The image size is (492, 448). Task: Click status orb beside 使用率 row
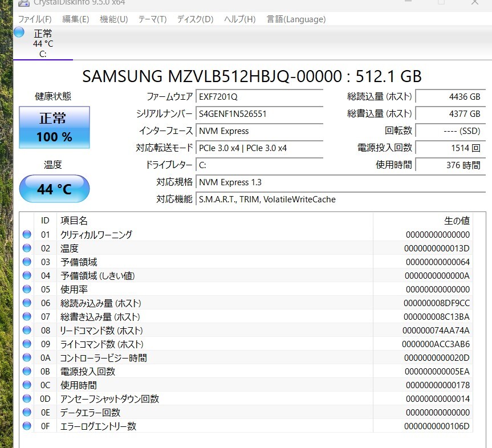coord(27,290)
